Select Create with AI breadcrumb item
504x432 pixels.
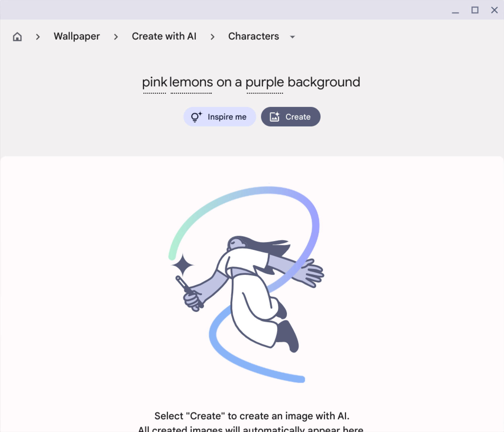164,36
